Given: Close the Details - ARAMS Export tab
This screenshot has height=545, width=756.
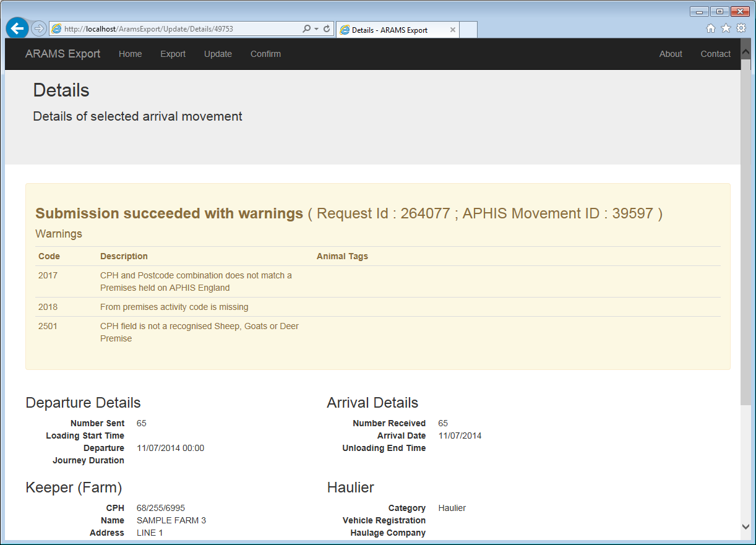Looking at the screenshot, I should 452,30.
